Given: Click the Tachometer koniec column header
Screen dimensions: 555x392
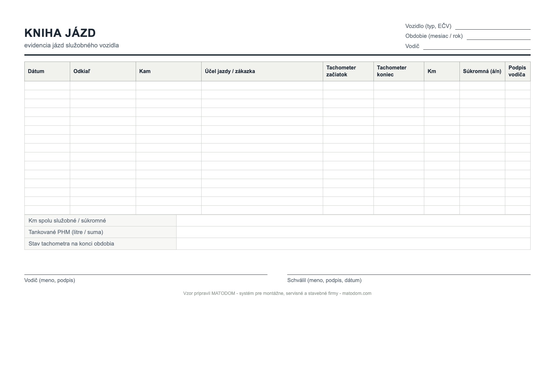Looking at the screenshot, I should click(x=399, y=71).
